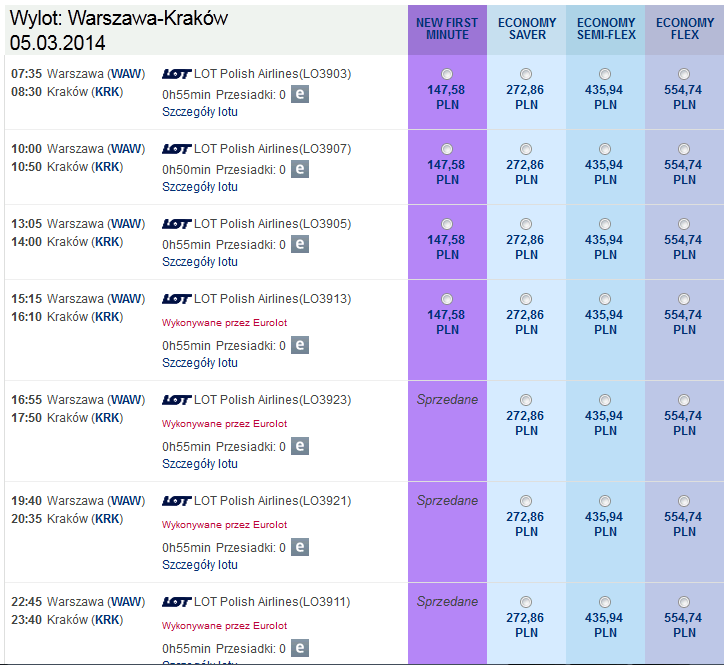Click 'Sprzedane' in the 16:55 flight row
This screenshot has height=665, width=724.
coord(447,400)
